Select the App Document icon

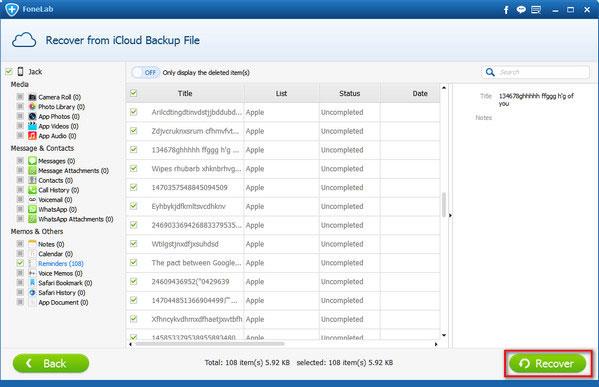click(x=32, y=302)
